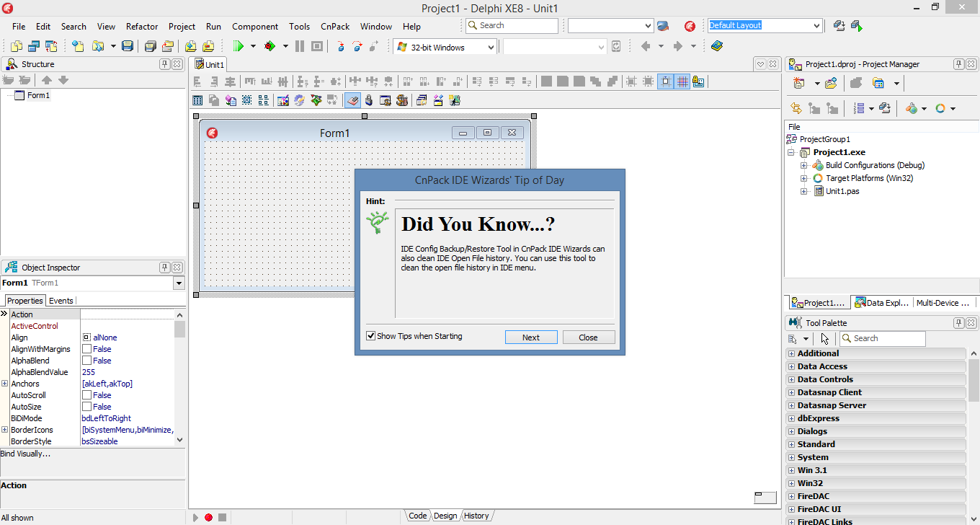The height and width of the screenshot is (525, 980).
Task: Close the Tip of Day dialog
Action: 588,337
